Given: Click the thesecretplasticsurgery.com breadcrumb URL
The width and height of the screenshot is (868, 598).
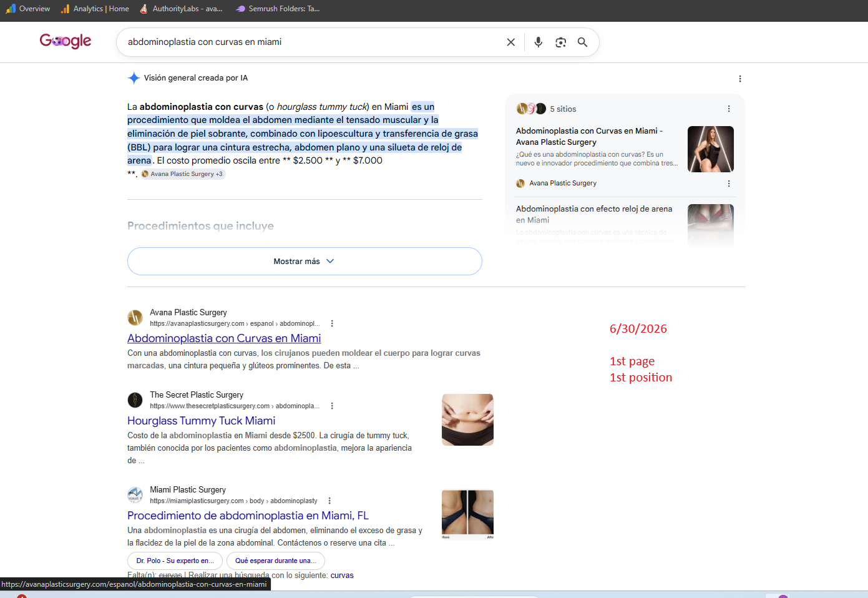Looking at the screenshot, I should [235, 406].
